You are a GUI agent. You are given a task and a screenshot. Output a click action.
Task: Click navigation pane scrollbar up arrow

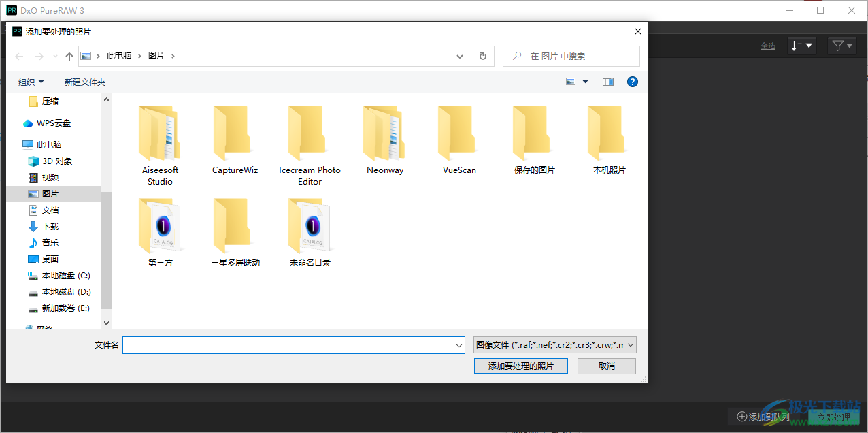[106, 99]
